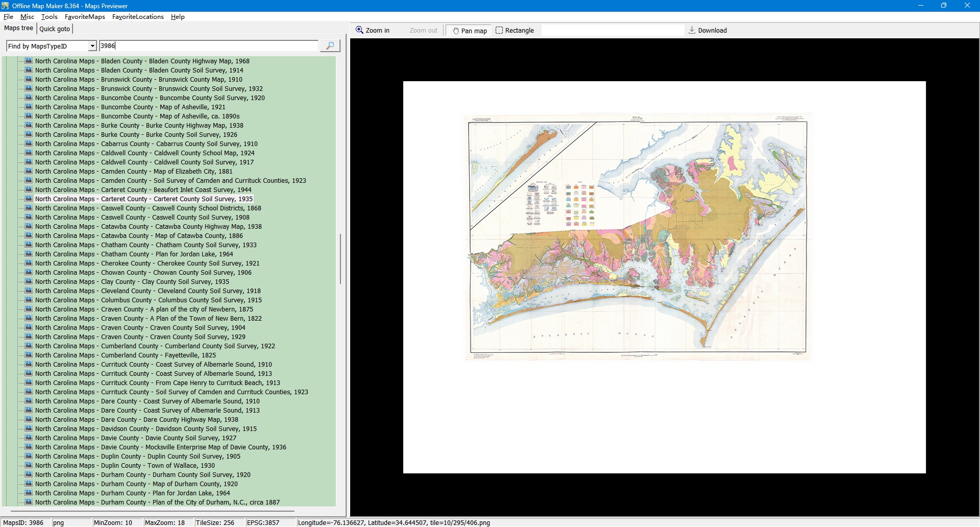
Task: Click the Zoom out button
Action: [x=423, y=31]
